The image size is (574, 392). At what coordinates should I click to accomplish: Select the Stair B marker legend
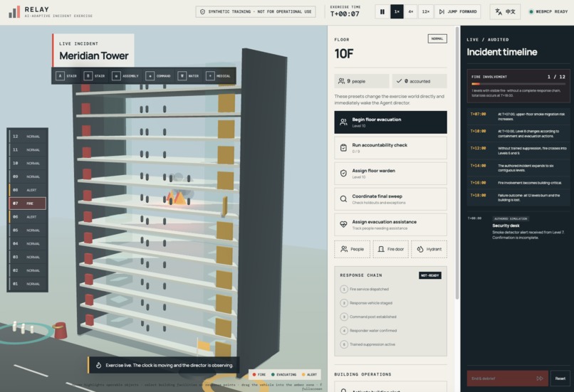click(95, 76)
